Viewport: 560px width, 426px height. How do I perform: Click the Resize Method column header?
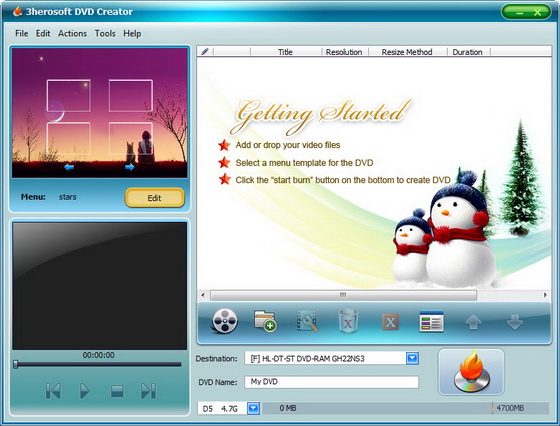[407, 52]
